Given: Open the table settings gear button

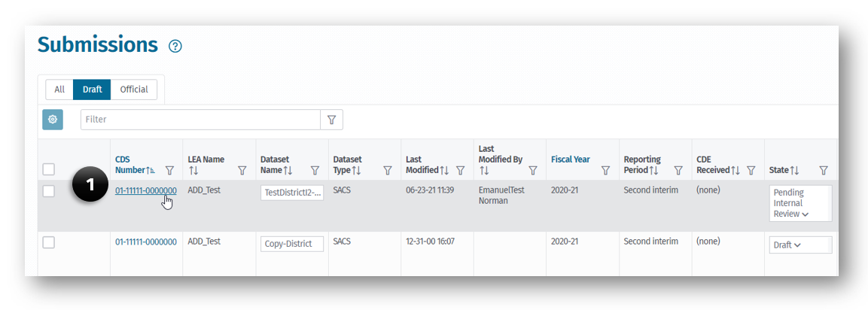Looking at the screenshot, I should (53, 120).
